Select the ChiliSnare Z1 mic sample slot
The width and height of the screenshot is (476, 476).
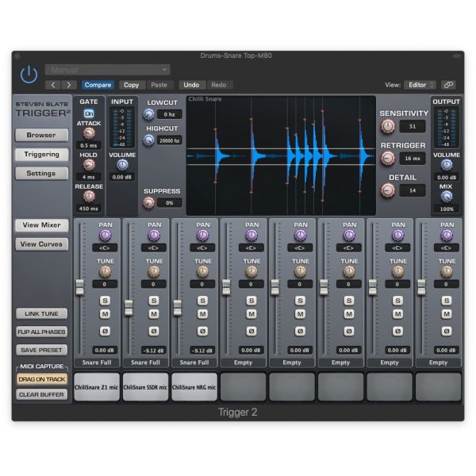97,387
